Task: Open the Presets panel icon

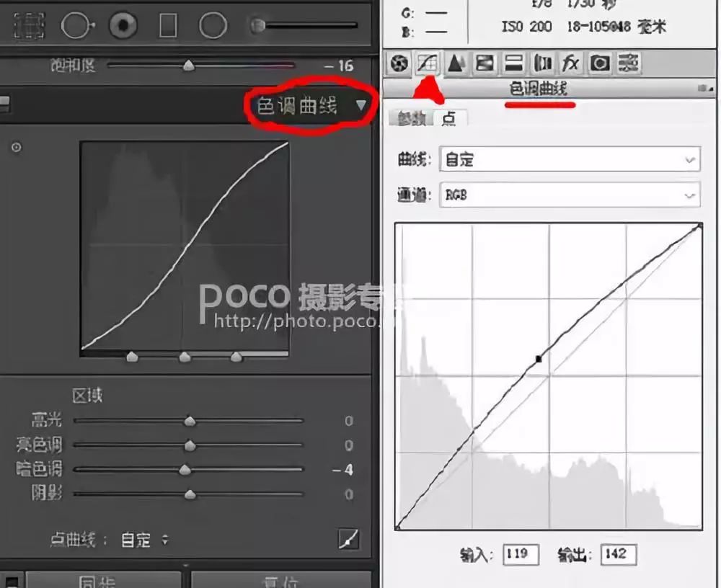Action: click(x=630, y=63)
